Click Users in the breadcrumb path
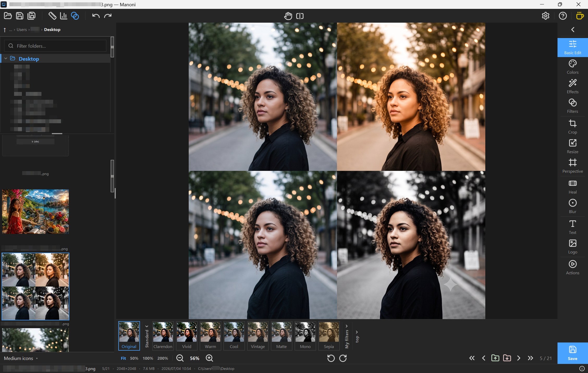 pyautogui.click(x=22, y=30)
